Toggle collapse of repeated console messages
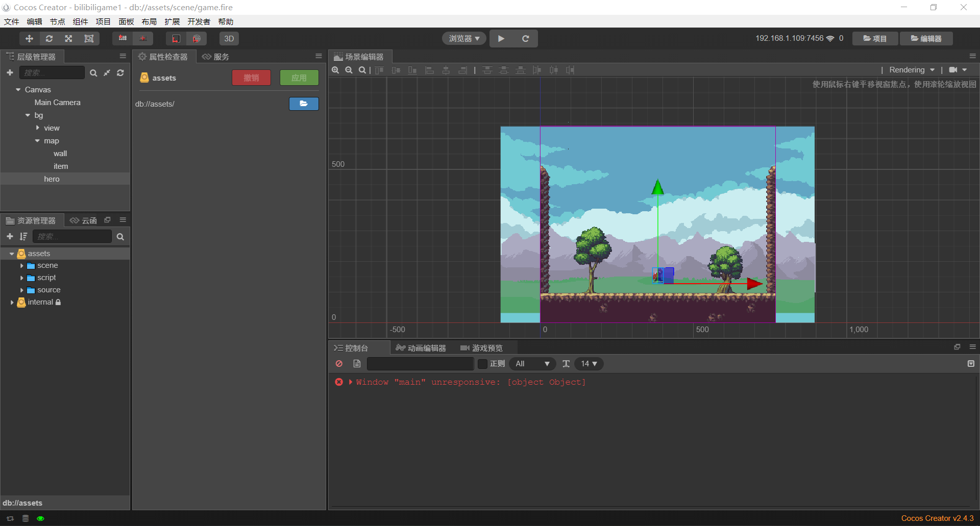Screen dimensions: 980x526 [971, 364]
